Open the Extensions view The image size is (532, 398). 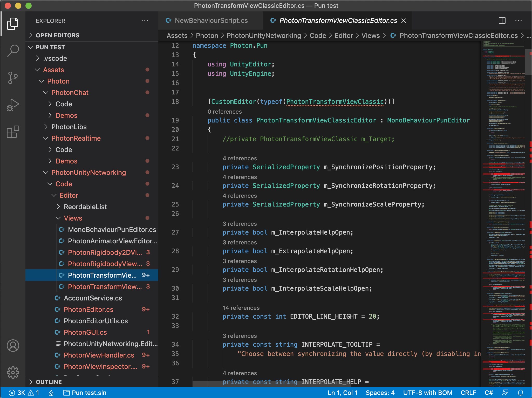pos(13,132)
